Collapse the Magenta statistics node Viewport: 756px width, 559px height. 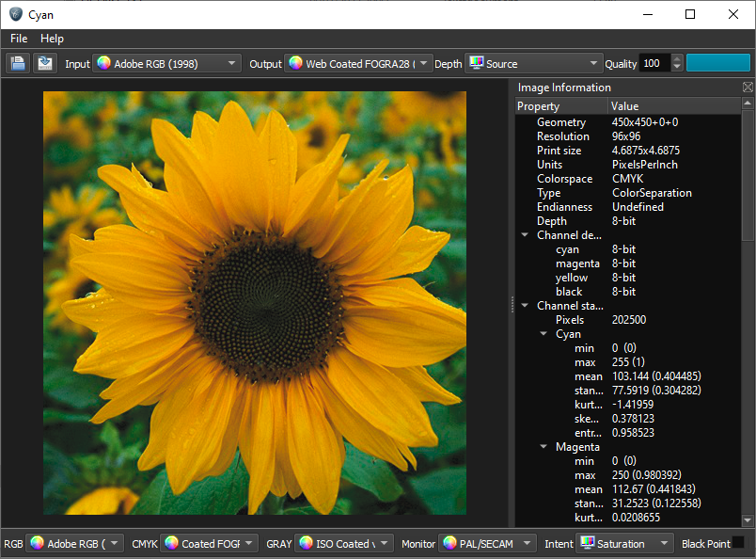click(x=543, y=447)
